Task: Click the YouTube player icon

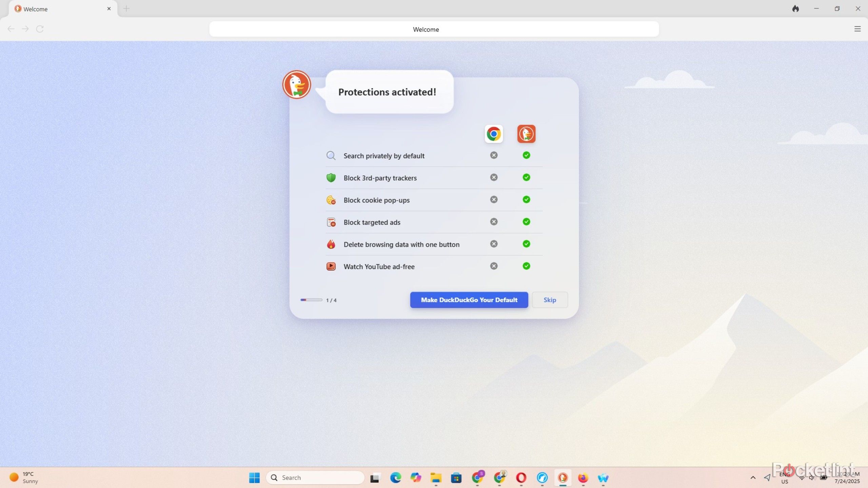Action: (331, 267)
